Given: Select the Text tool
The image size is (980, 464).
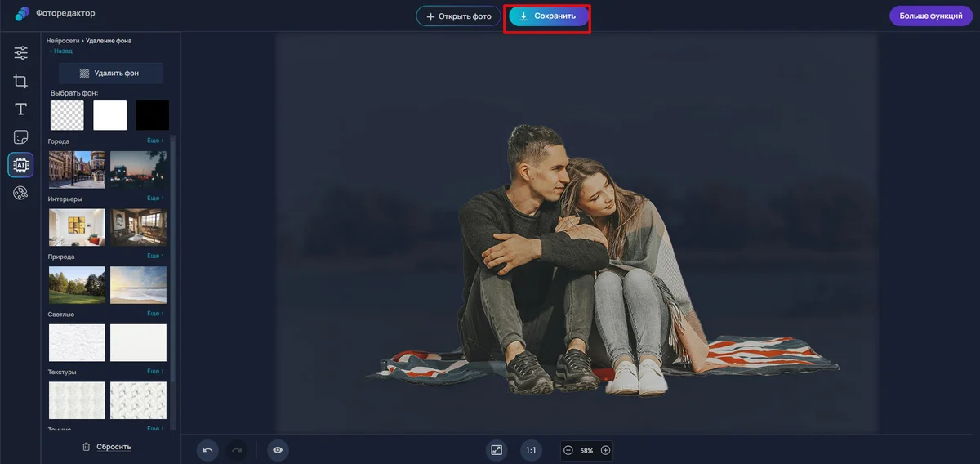Looking at the screenshot, I should point(20,109).
